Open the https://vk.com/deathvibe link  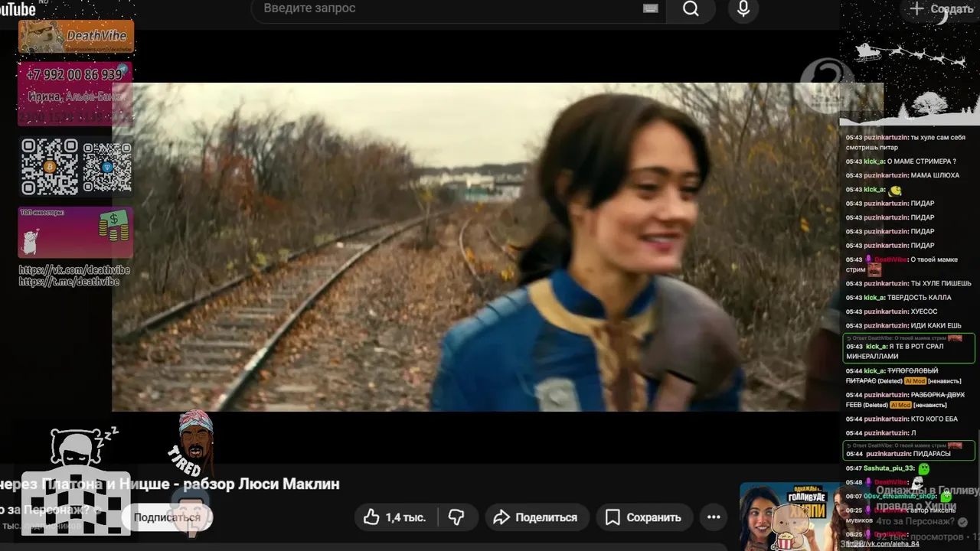[x=74, y=270]
